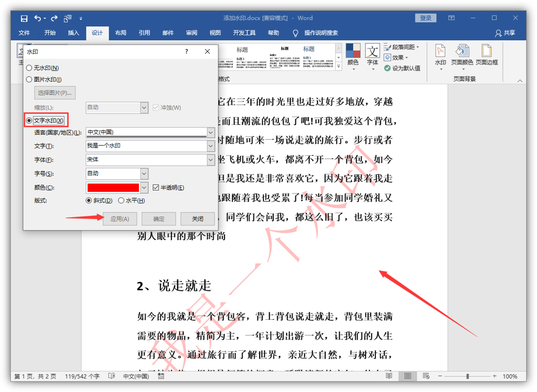
Task: Switch to the 开始 ribbon tab
Action: pyautogui.click(x=50, y=33)
